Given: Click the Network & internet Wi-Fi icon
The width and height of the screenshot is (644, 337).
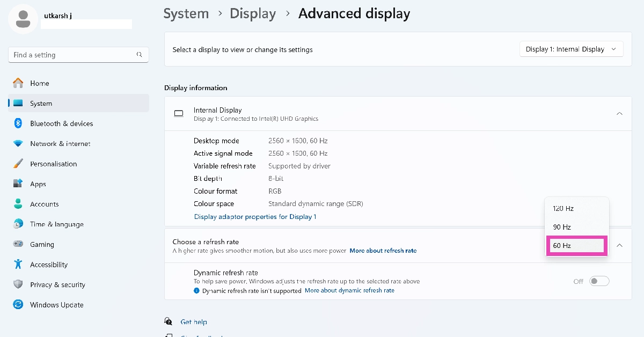Looking at the screenshot, I should 18,144.
